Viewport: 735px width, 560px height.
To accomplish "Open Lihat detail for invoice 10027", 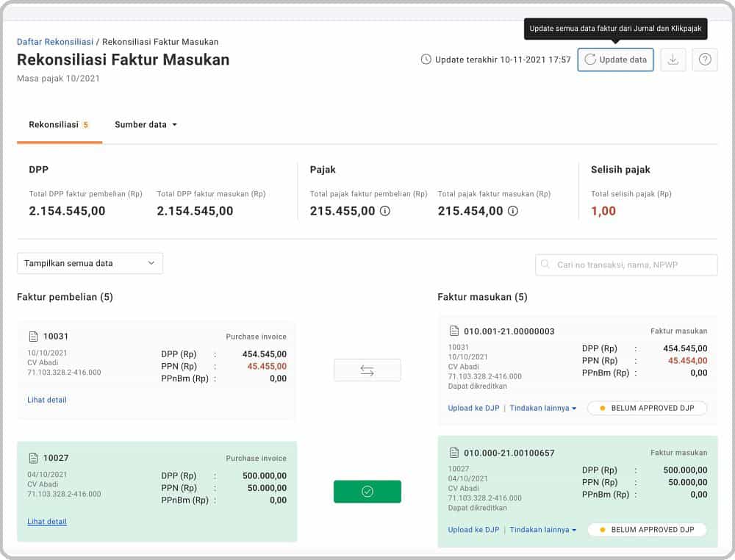I will coord(47,522).
